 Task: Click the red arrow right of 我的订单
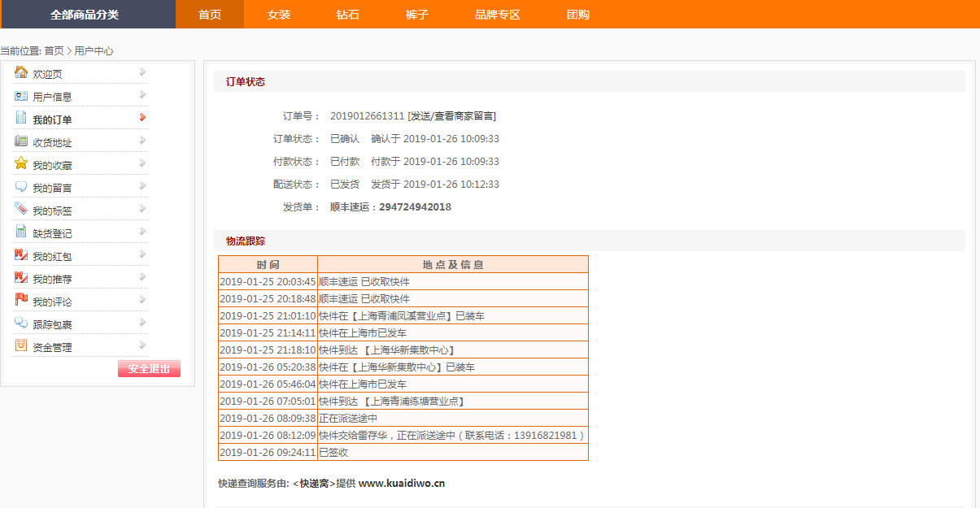point(142,118)
